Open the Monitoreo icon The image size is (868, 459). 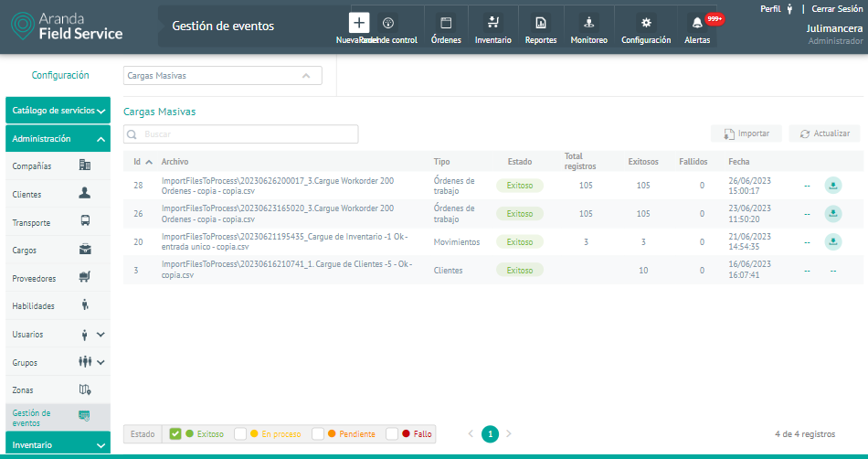[589, 23]
